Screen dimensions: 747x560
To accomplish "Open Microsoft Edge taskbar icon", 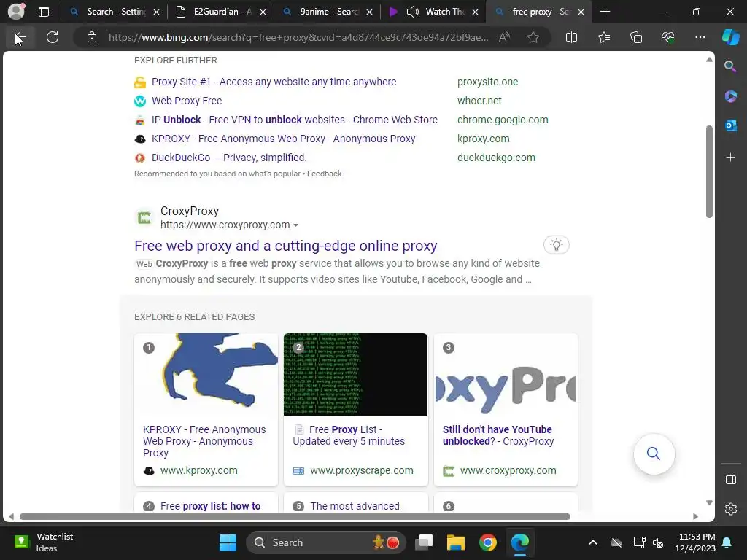I will click(x=519, y=542).
